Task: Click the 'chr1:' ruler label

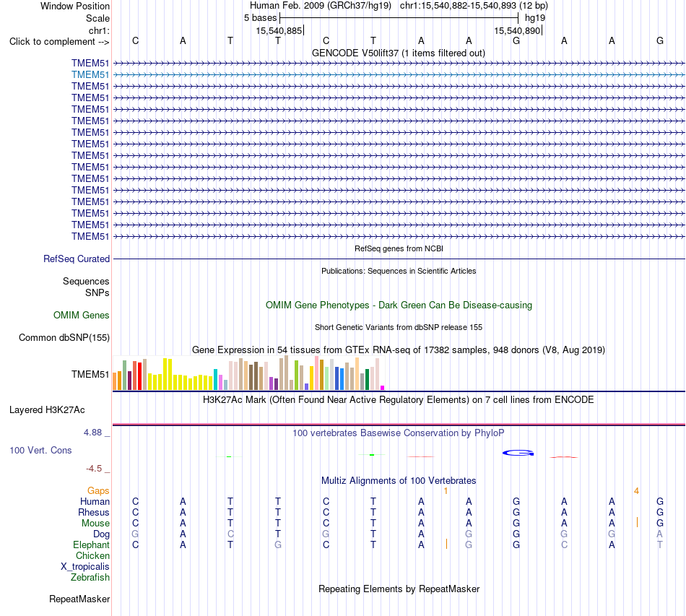Action: 99,30
